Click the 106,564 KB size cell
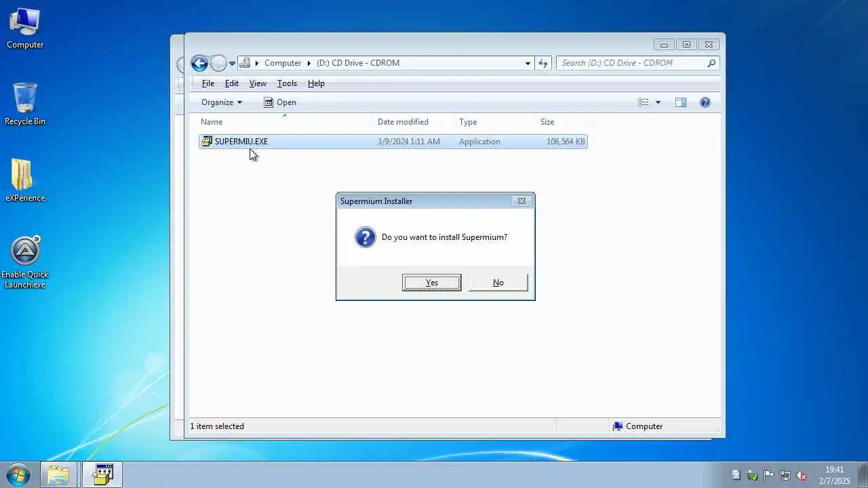The height and width of the screenshot is (488, 868). click(566, 142)
